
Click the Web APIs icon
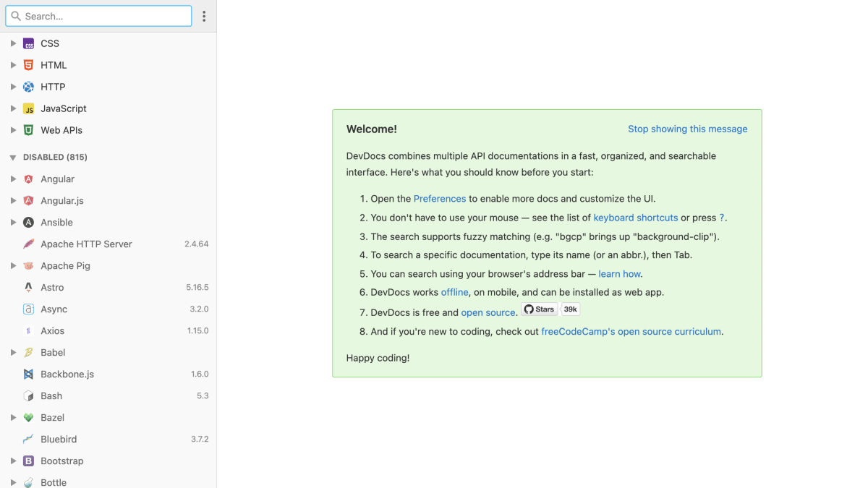pos(28,130)
